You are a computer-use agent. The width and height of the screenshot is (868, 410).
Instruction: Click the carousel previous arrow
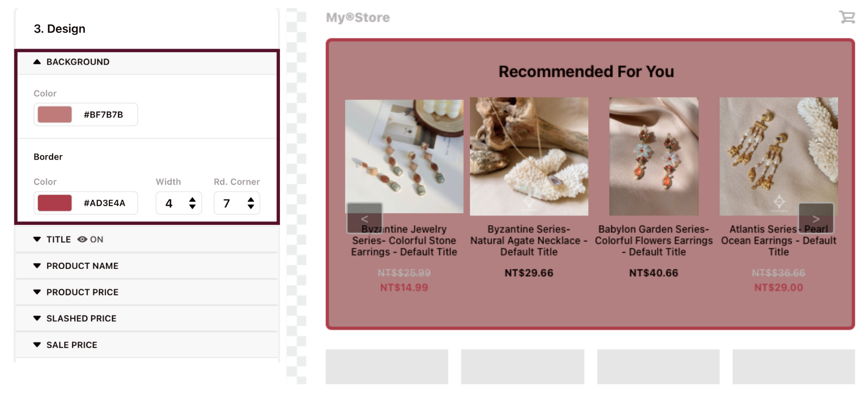(364, 218)
